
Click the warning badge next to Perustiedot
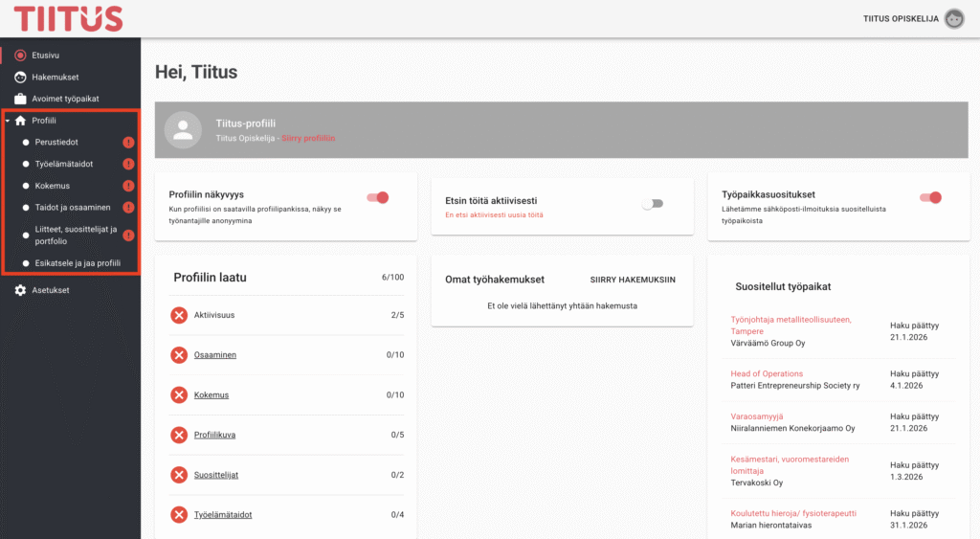128,142
